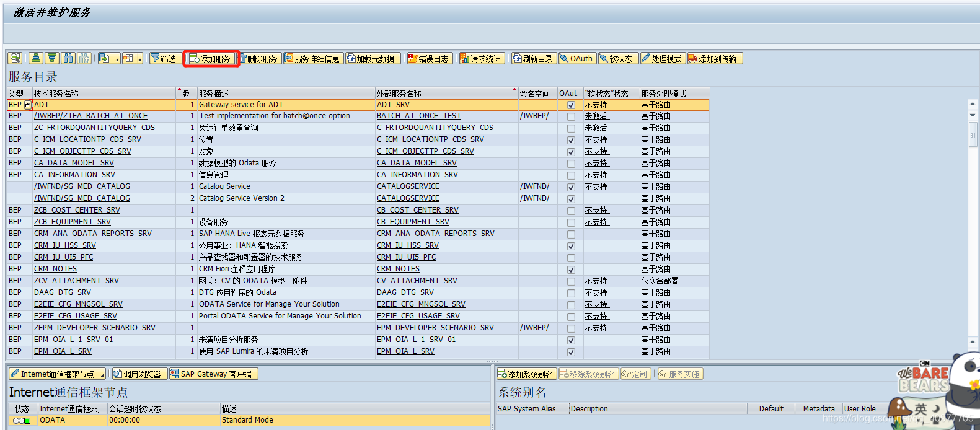Click 'Portal ODATA Service for Manage Your Solution' description
980x430 pixels.
pos(280,316)
